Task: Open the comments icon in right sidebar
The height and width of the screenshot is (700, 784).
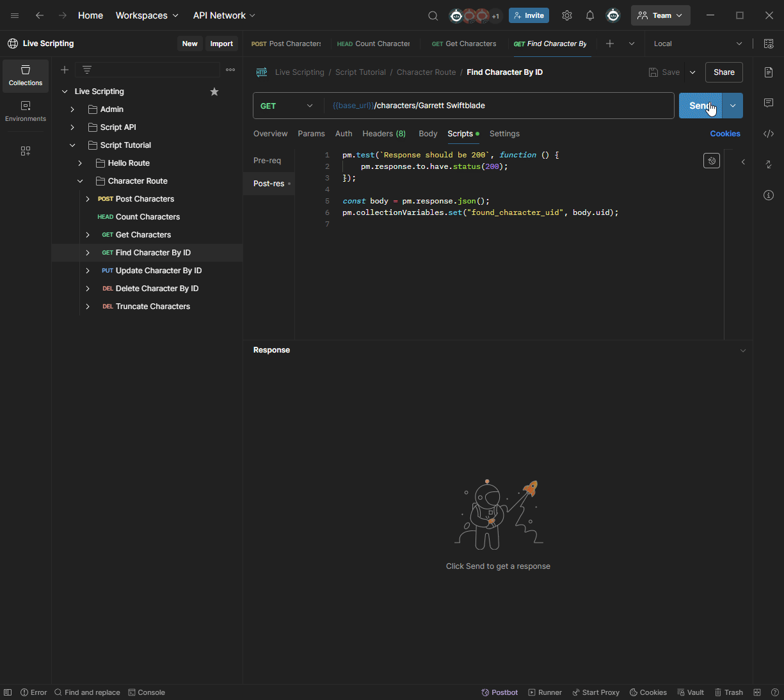Action: point(769,103)
